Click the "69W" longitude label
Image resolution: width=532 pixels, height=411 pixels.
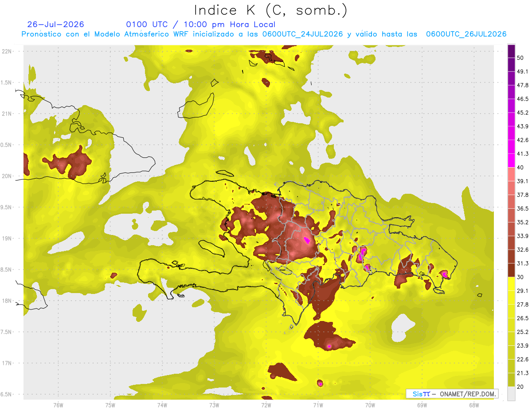tap(422, 405)
